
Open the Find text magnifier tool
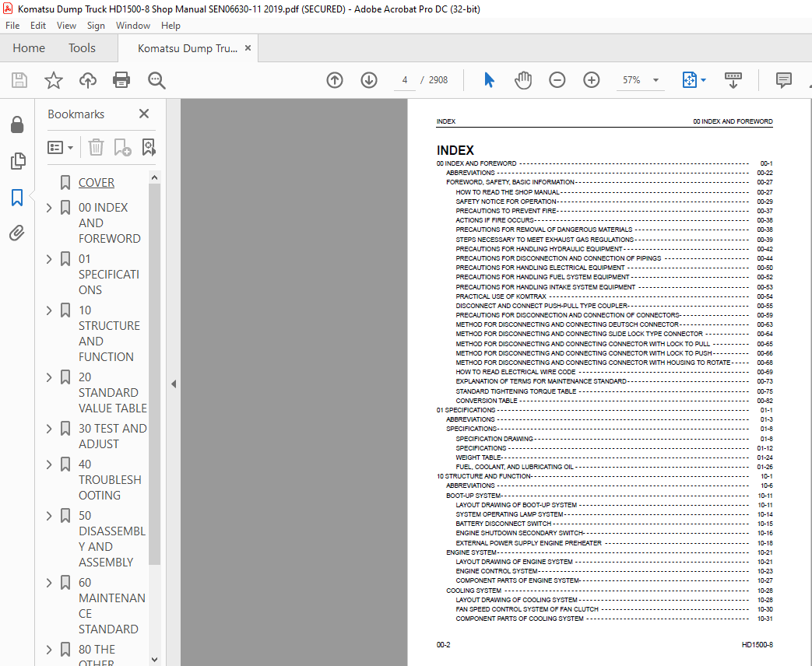156,80
